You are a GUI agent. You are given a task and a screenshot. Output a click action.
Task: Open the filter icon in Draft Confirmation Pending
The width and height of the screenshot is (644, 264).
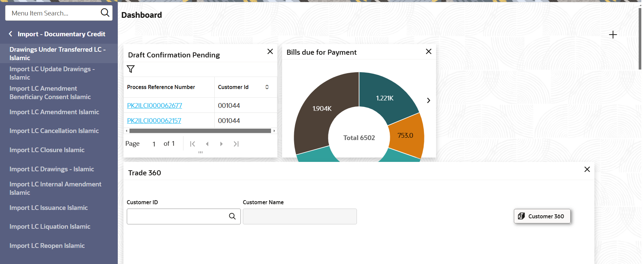[x=131, y=69]
